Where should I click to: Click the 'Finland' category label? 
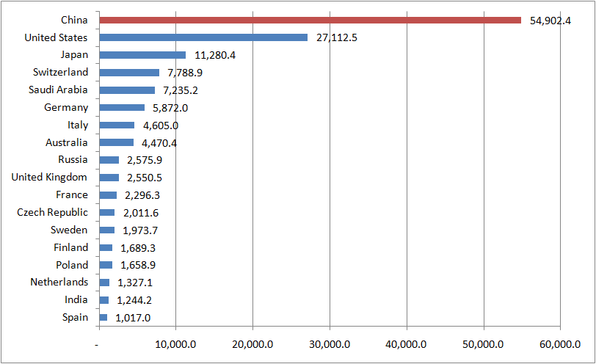point(71,247)
